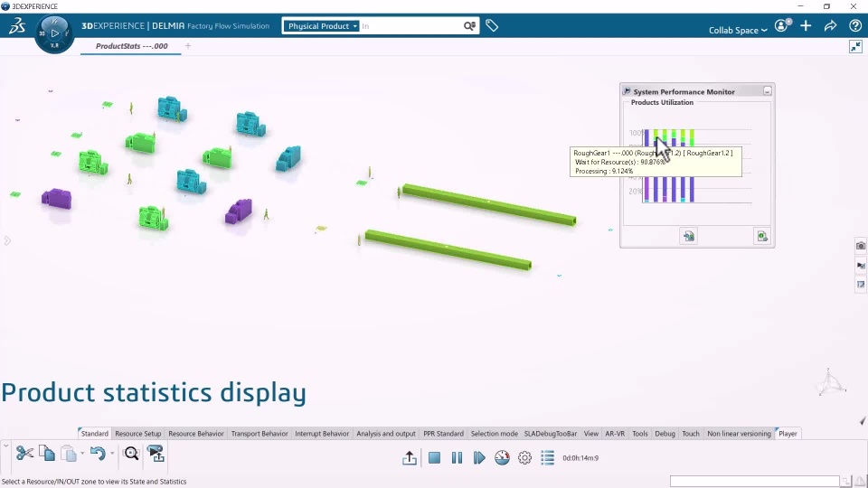Image resolution: width=868 pixels, height=488 pixels.
Task: Click the bottom panel icon on right edge
Action: click(861, 285)
